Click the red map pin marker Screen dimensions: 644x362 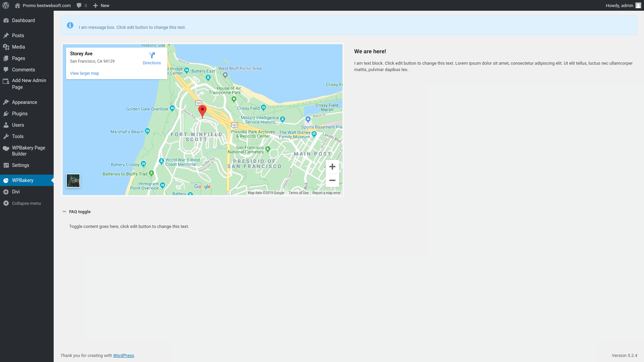point(202,112)
